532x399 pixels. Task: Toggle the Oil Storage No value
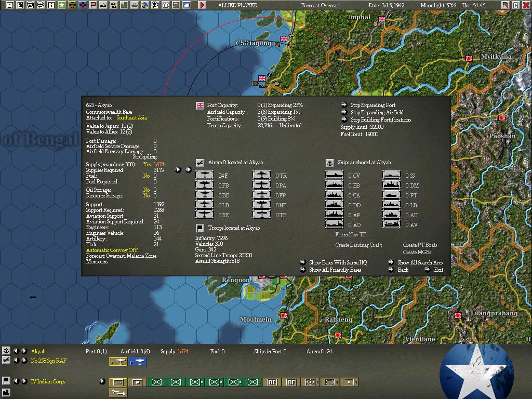tap(146, 190)
